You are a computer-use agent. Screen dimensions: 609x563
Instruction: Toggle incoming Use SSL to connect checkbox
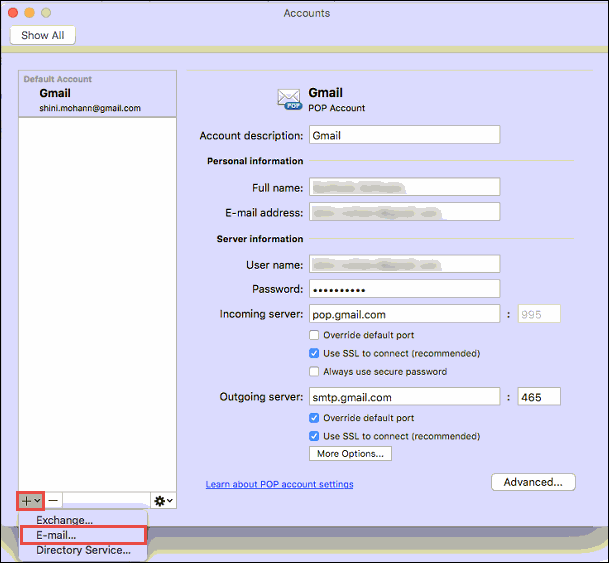(314, 353)
